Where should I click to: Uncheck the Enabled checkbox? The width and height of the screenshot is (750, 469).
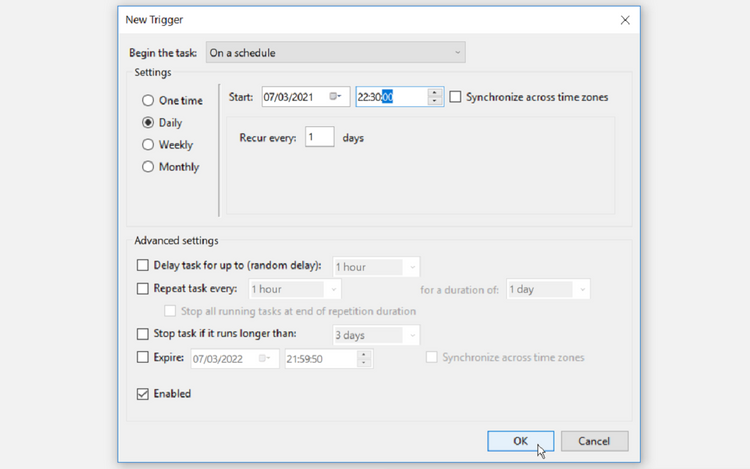click(x=142, y=394)
